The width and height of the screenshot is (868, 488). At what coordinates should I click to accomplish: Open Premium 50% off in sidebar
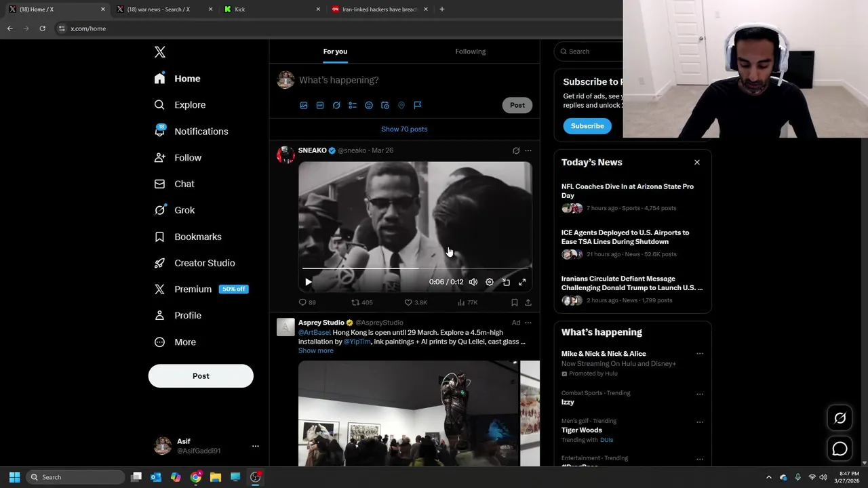pyautogui.click(x=201, y=289)
